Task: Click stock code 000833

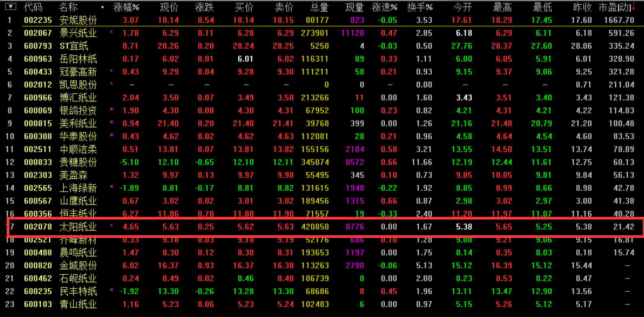Action: click(38, 162)
